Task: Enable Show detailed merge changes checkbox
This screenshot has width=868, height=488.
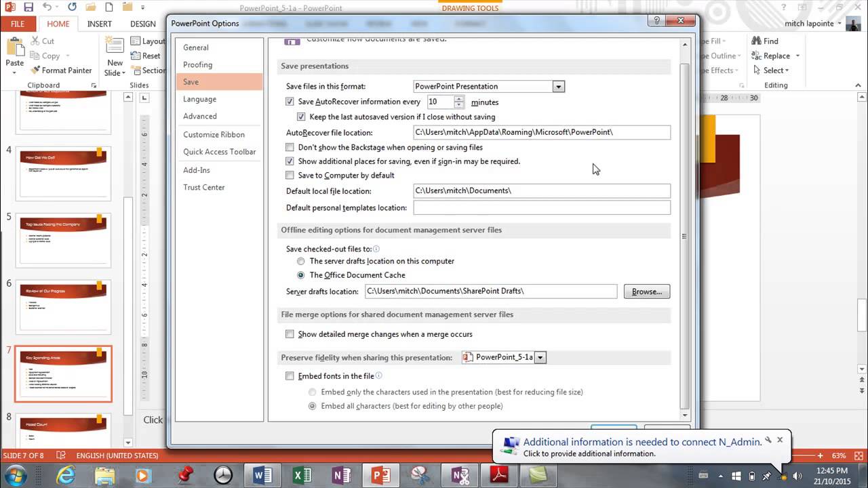Action: point(290,334)
